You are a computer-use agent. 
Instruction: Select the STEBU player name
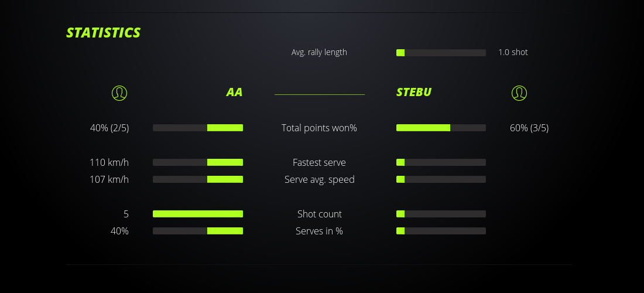click(x=414, y=93)
